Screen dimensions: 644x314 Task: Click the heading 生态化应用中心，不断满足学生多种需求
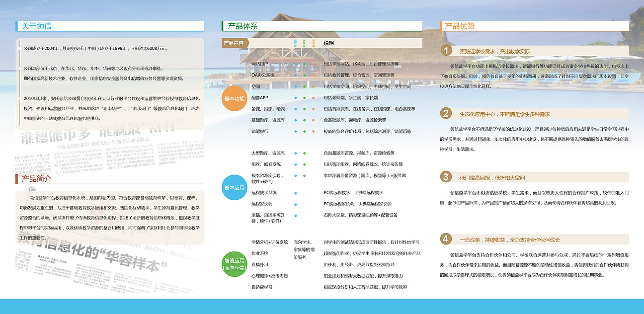[505, 114]
